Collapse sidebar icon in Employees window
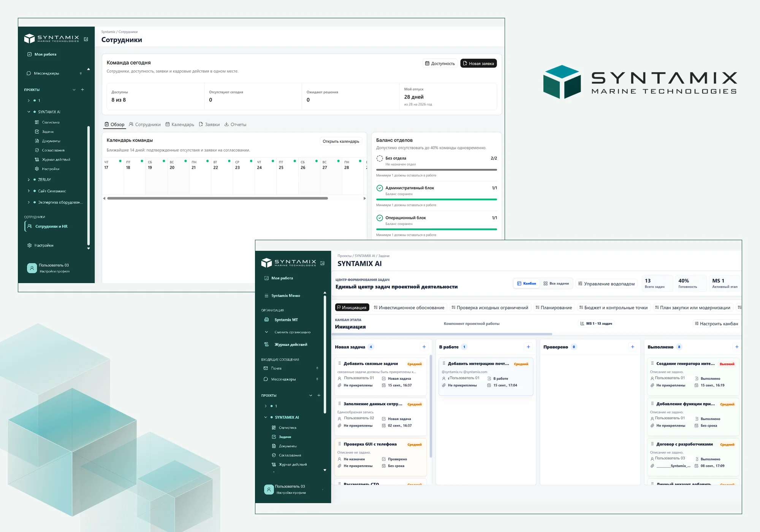The height and width of the screenshot is (532, 760). 86,39
